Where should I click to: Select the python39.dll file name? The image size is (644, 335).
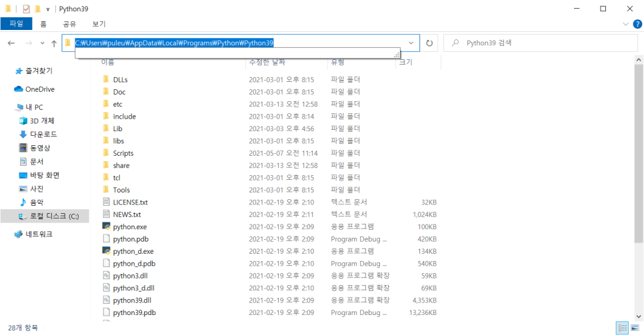pyautogui.click(x=132, y=300)
